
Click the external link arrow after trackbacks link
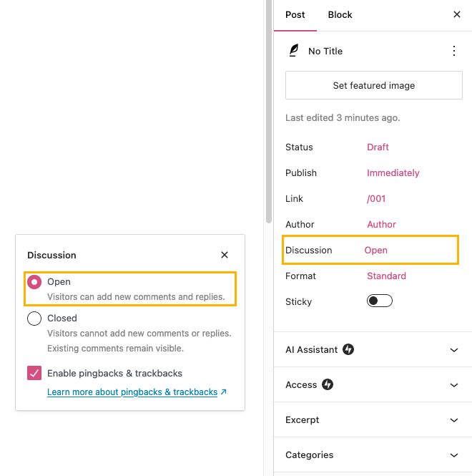[x=224, y=392]
